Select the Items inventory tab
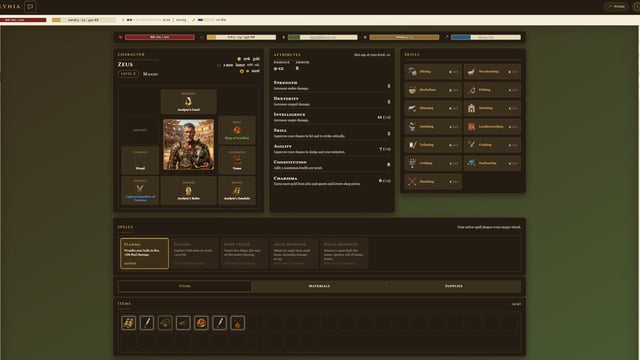This screenshot has height=360, width=640. [x=185, y=286]
